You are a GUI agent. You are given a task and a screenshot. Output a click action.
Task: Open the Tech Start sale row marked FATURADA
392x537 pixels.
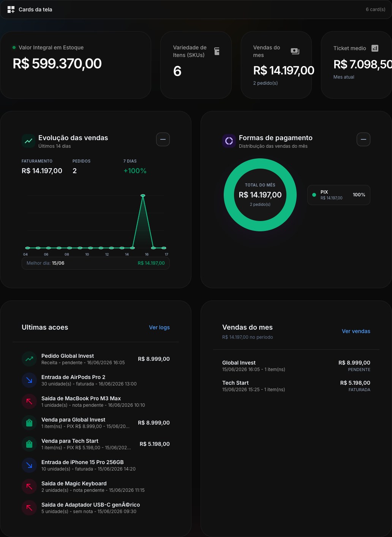[x=296, y=386]
